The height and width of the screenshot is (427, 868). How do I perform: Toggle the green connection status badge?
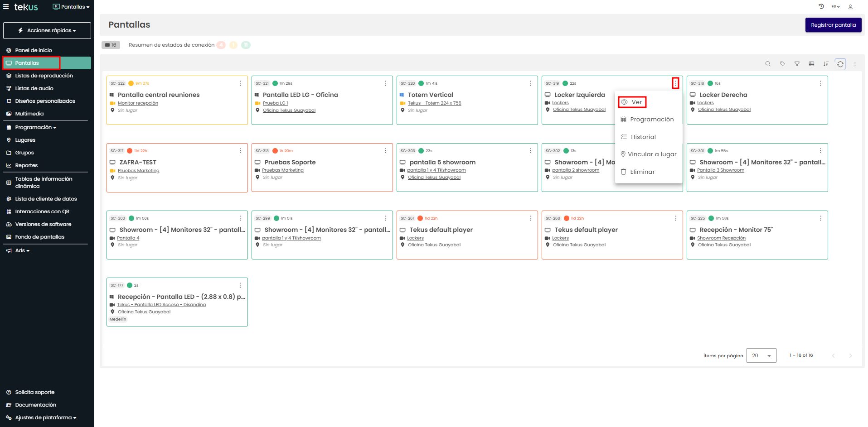pos(246,45)
